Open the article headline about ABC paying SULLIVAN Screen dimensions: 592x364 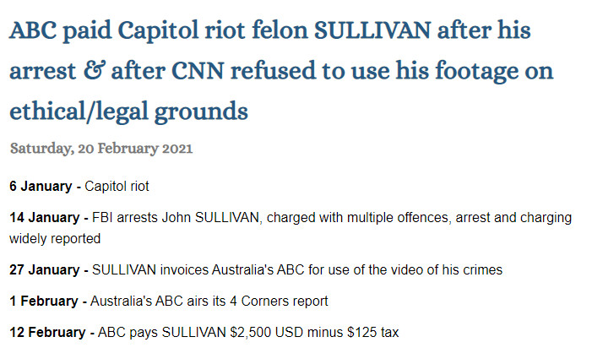click(281, 71)
